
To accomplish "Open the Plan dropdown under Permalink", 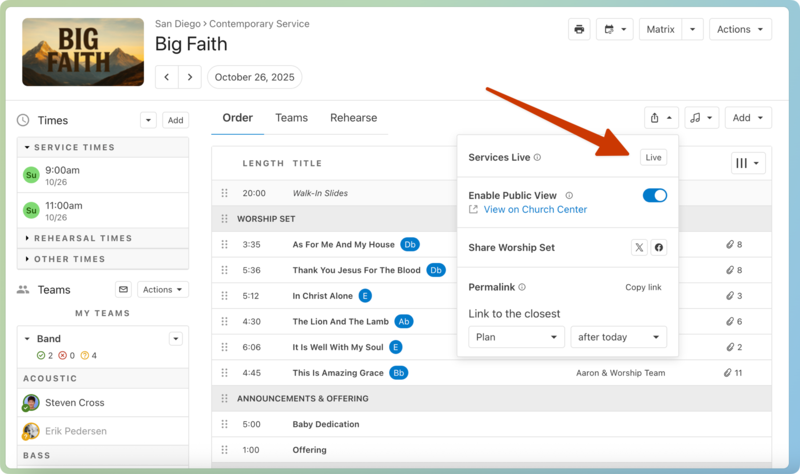I will [516, 337].
